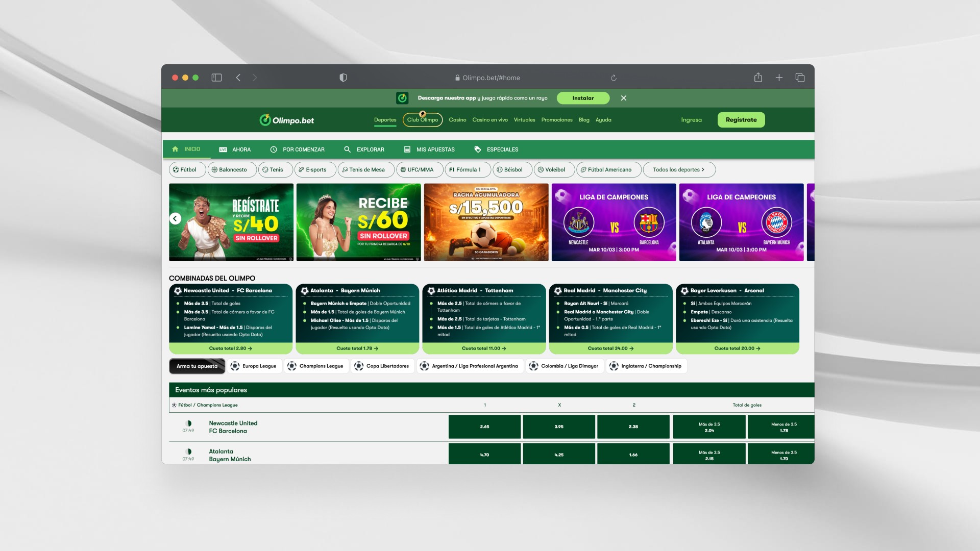Show the tab overview icon
The image size is (980, 551).
800,78
